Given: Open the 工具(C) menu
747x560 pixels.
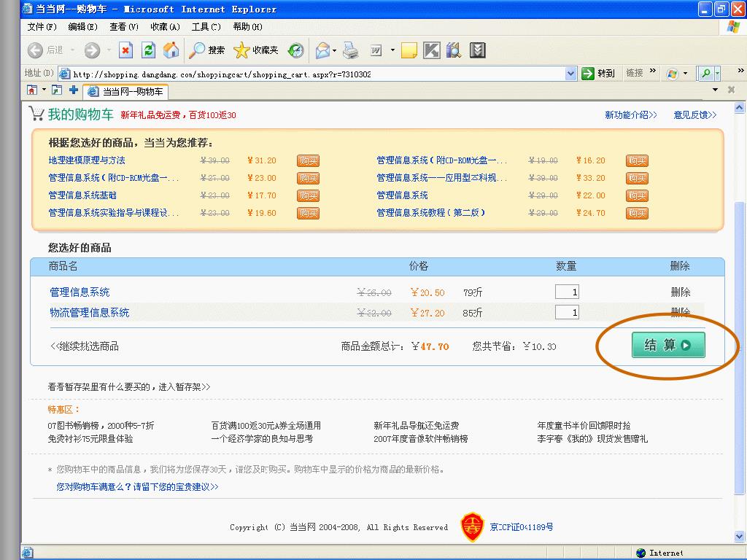Looking at the screenshot, I should click(x=206, y=27).
